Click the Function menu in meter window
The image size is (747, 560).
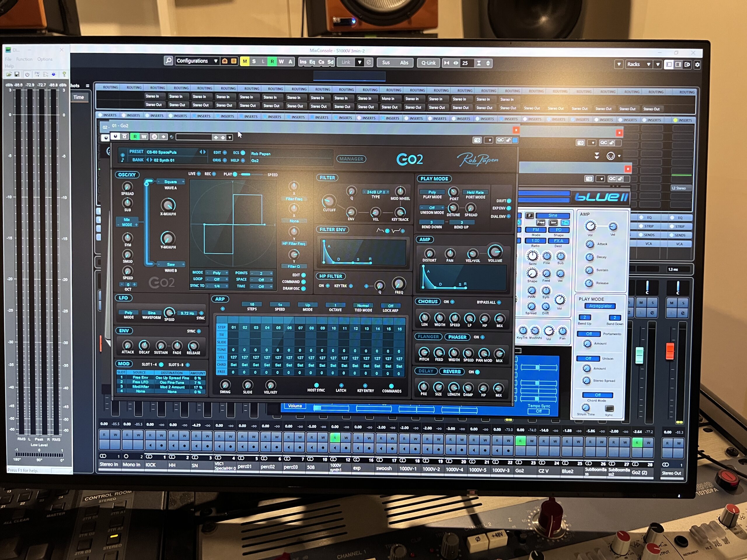24,59
